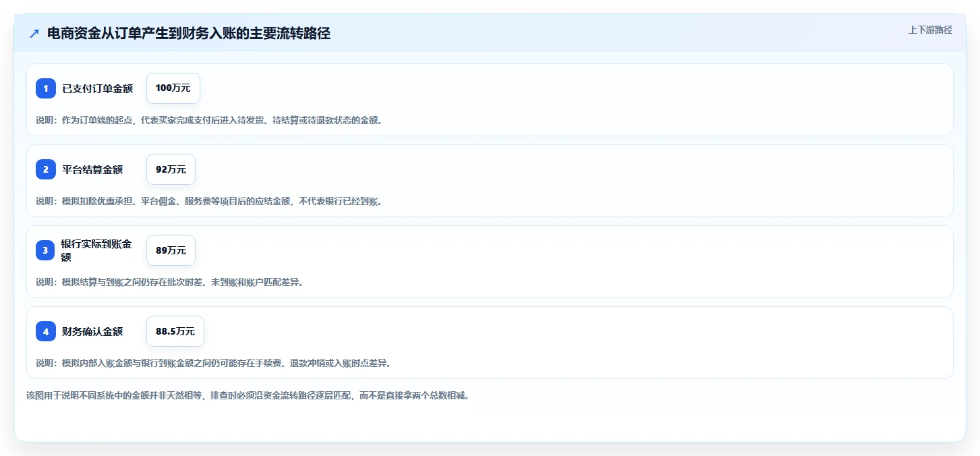Viewport: 980px width, 456px height.
Task: Click step number 2 badge
Action: coord(46,169)
